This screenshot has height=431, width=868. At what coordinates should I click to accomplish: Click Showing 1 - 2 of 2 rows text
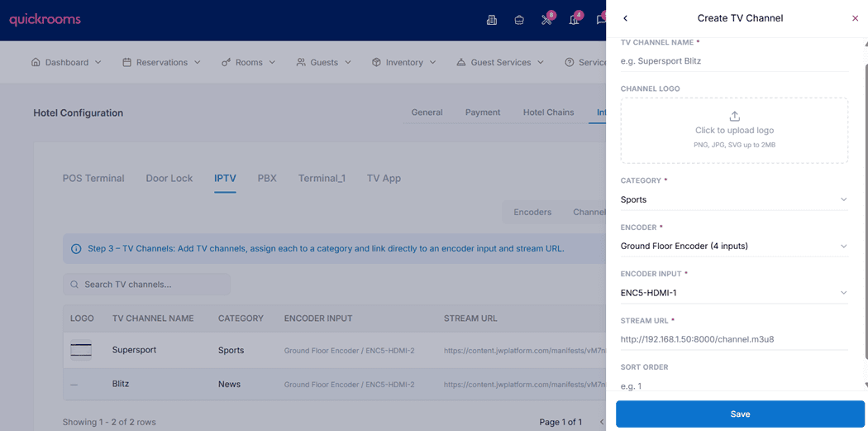pyautogui.click(x=109, y=422)
